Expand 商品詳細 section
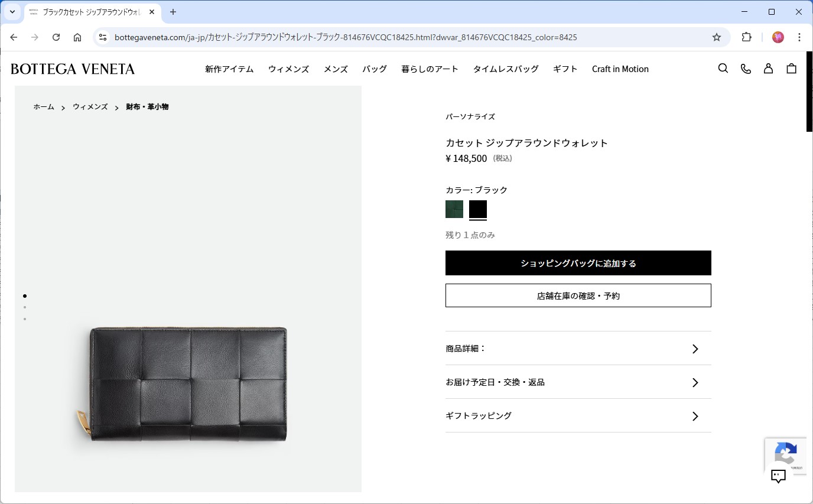Image resolution: width=813 pixels, height=504 pixels. (x=578, y=349)
